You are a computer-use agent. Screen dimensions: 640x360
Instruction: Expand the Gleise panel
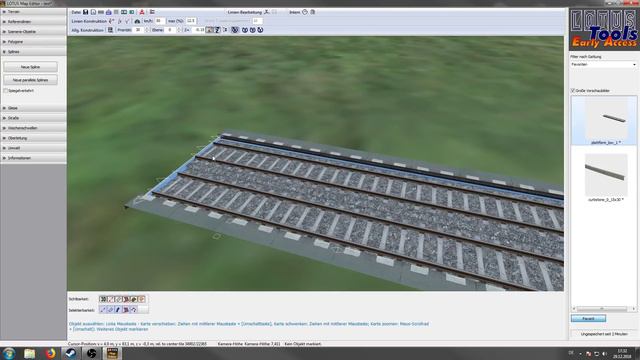(x=33, y=108)
